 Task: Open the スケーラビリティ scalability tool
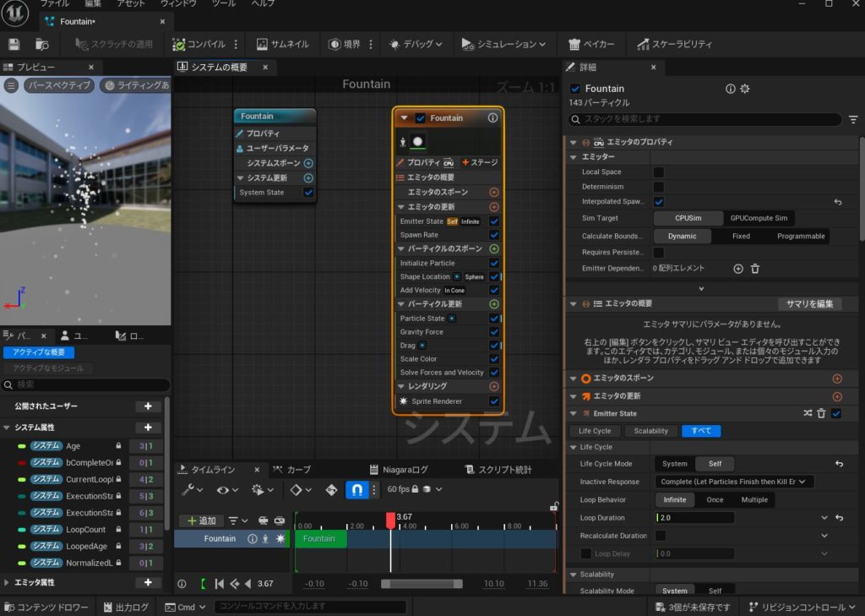click(675, 44)
